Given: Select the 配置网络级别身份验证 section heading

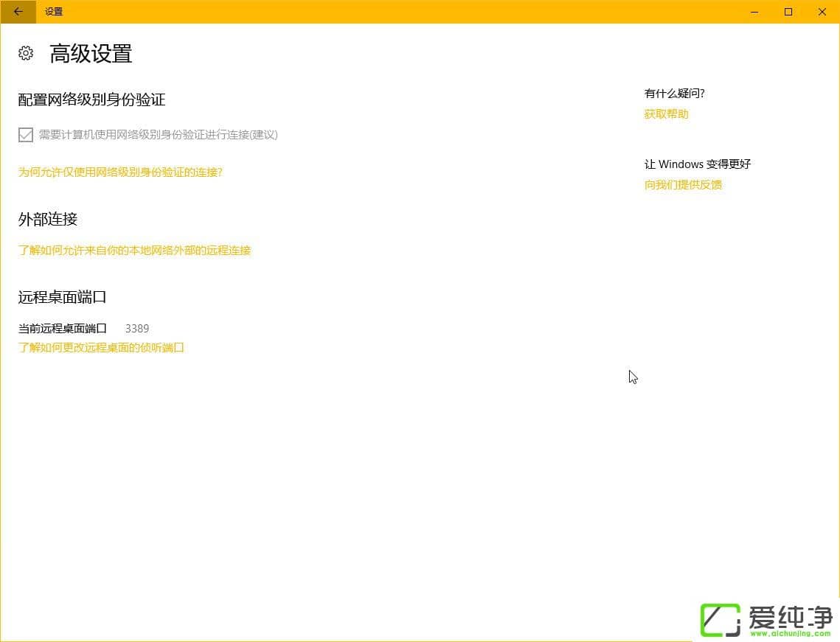Looking at the screenshot, I should [x=91, y=100].
